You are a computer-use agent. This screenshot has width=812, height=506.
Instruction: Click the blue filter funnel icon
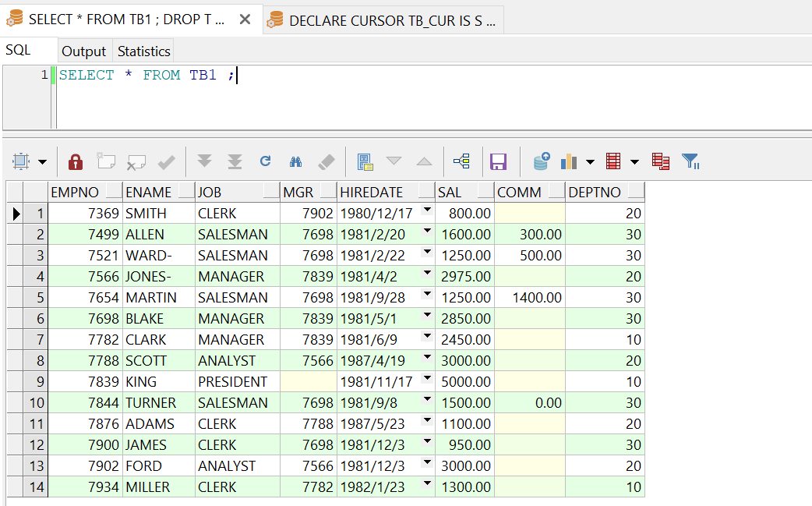pos(690,161)
